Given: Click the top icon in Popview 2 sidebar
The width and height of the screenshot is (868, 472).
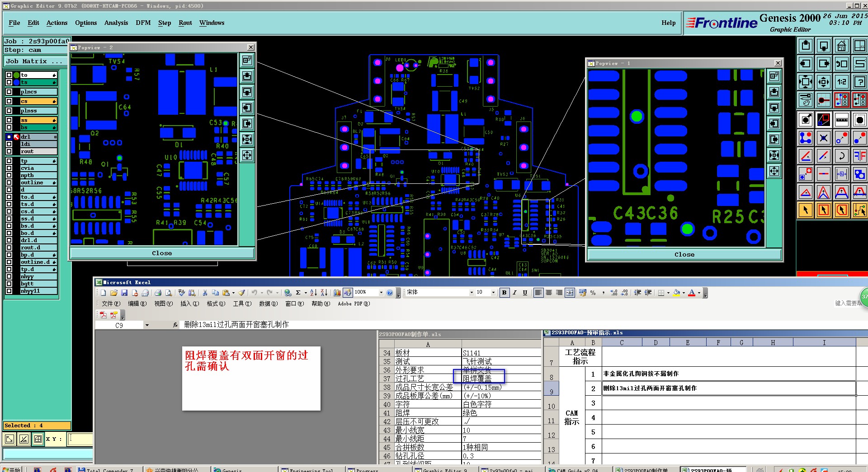Looking at the screenshot, I should (x=247, y=60).
